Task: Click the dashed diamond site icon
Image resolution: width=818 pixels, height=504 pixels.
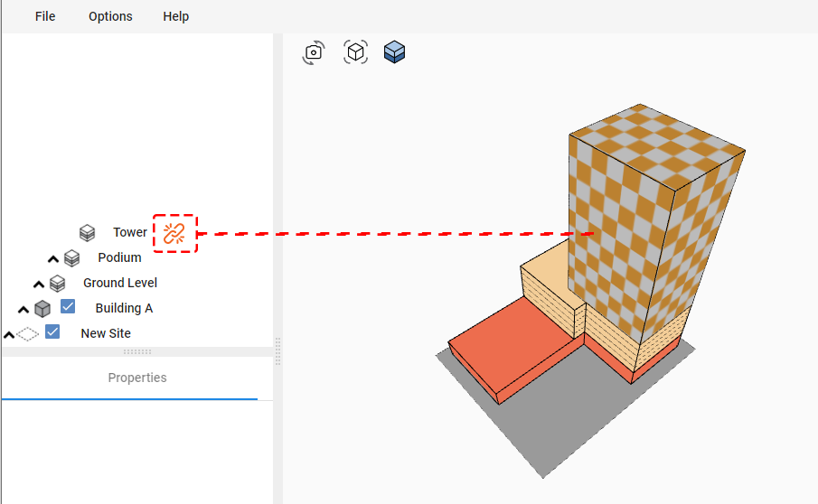Action: (28, 333)
